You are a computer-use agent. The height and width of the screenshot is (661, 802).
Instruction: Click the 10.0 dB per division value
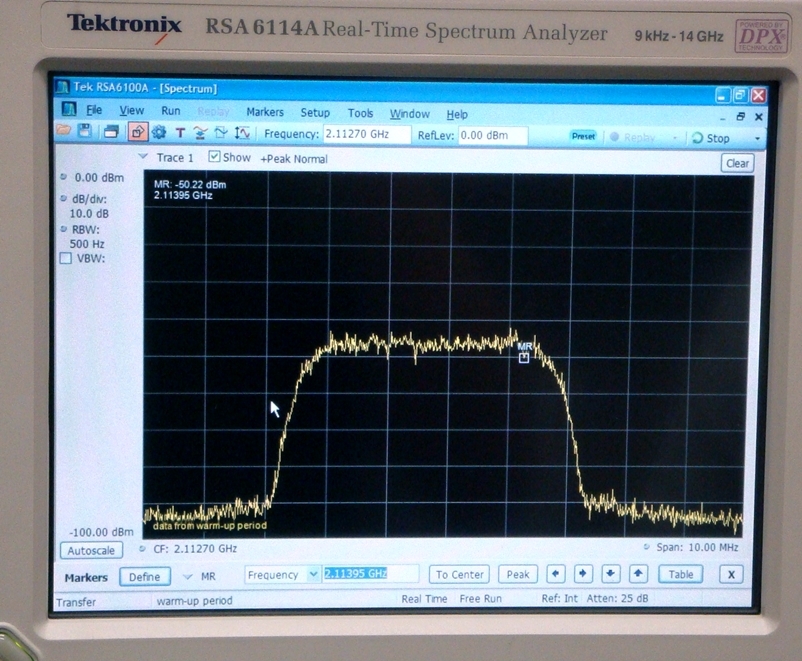click(89, 213)
